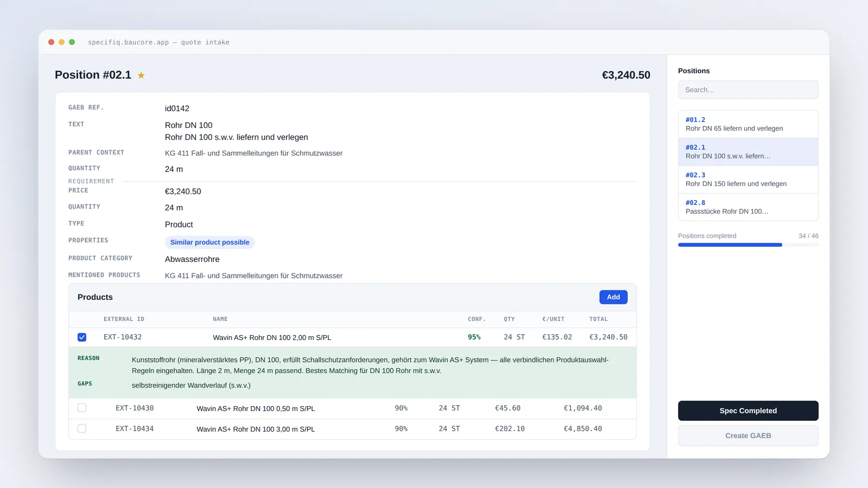
Task: Select the Wavin AS+ Rohr 0,50 m row
Action: tap(353, 408)
